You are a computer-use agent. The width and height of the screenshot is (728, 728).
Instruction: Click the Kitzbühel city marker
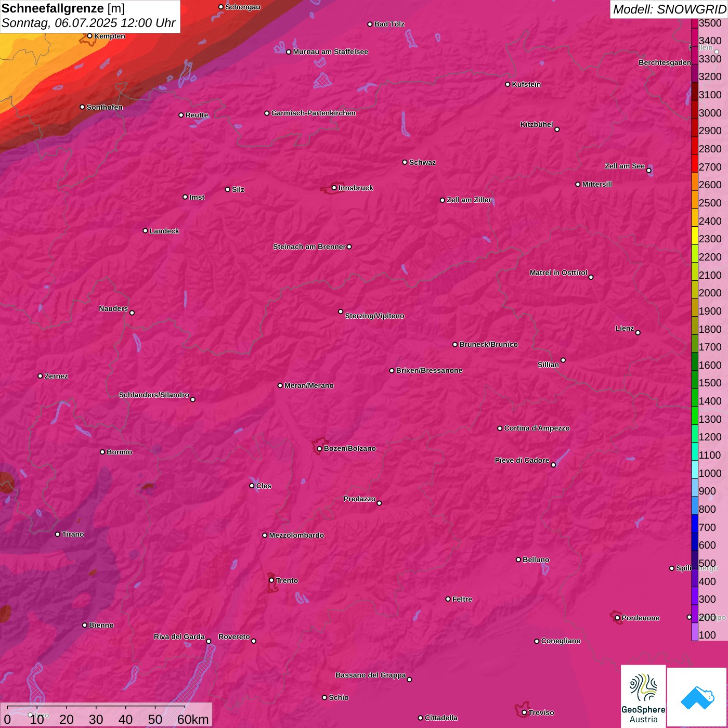(x=557, y=129)
